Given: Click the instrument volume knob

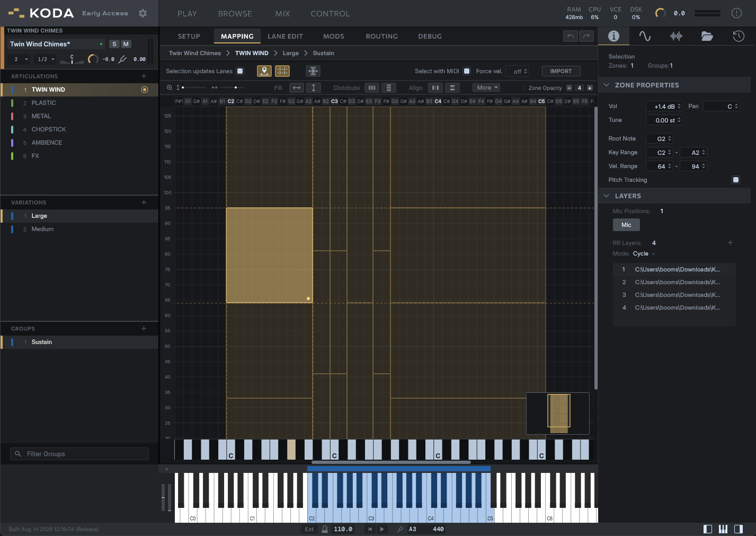Looking at the screenshot, I should 93,59.
